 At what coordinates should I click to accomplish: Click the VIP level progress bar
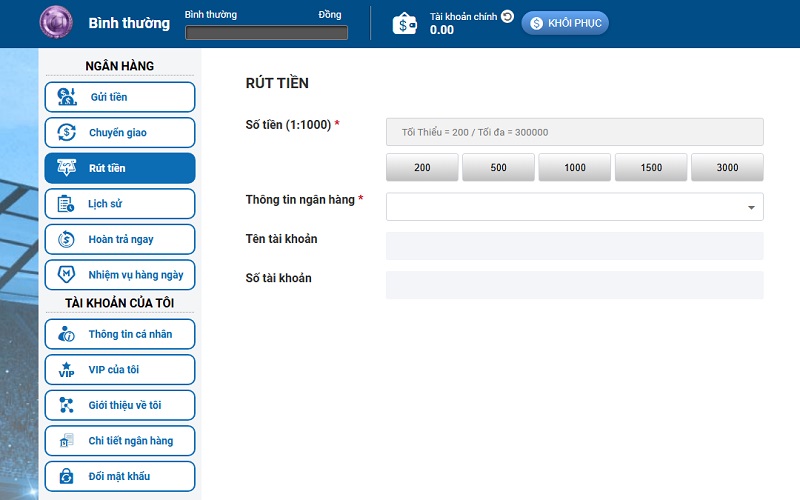(267, 32)
